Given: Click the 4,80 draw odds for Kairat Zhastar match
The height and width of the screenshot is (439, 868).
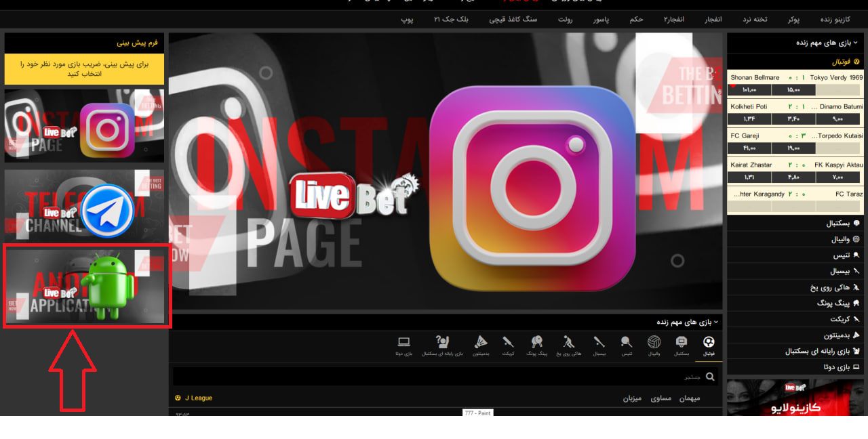Looking at the screenshot, I should pyautogui.click(x=793, y=177).
